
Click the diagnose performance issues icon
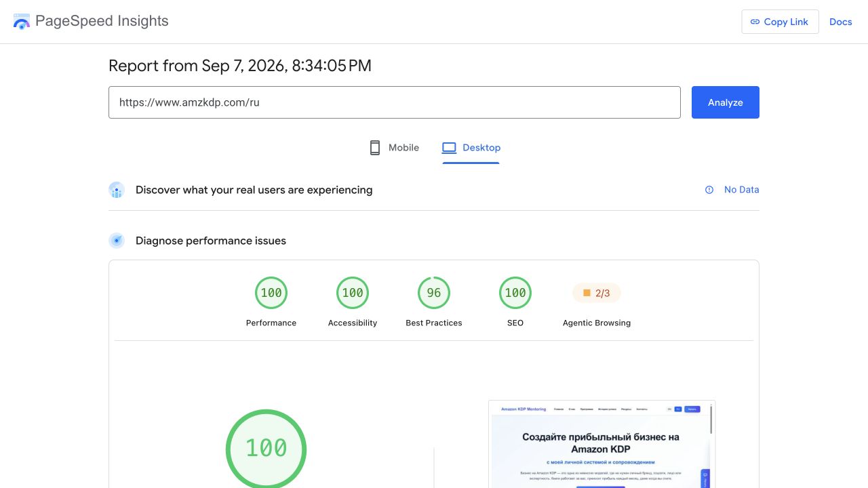coord(117,241)
